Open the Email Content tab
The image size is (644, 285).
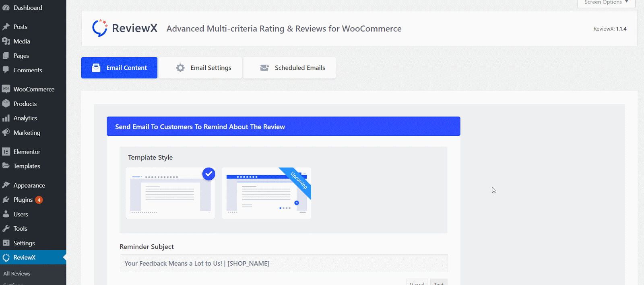pyautogui.click(x=119, y=68)
